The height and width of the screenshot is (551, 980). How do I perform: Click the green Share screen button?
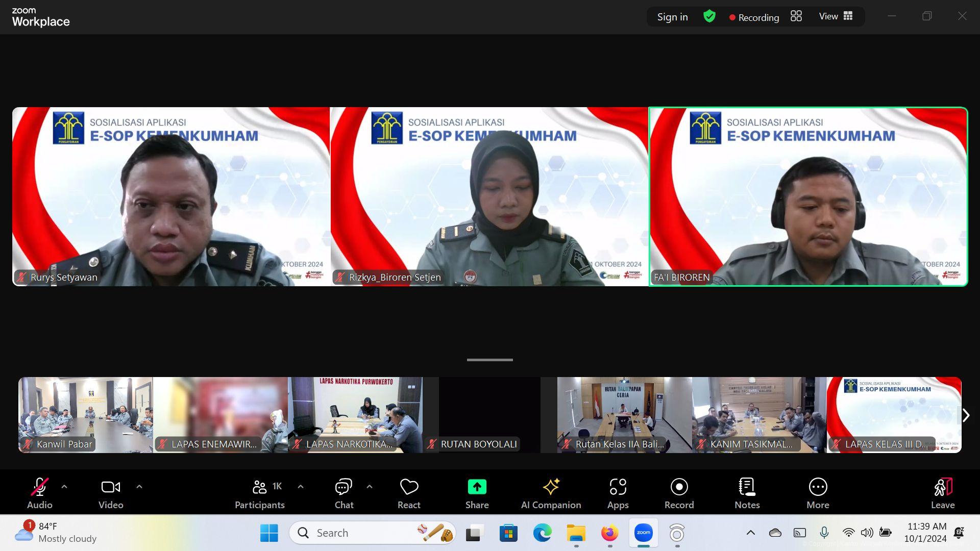click(477, 493)
